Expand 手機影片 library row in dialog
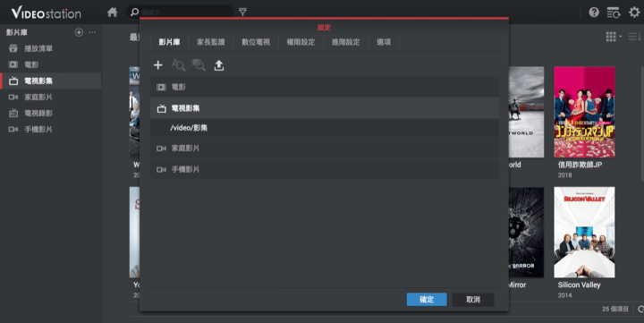The image size is (644, 323). [x=325, y=169]
